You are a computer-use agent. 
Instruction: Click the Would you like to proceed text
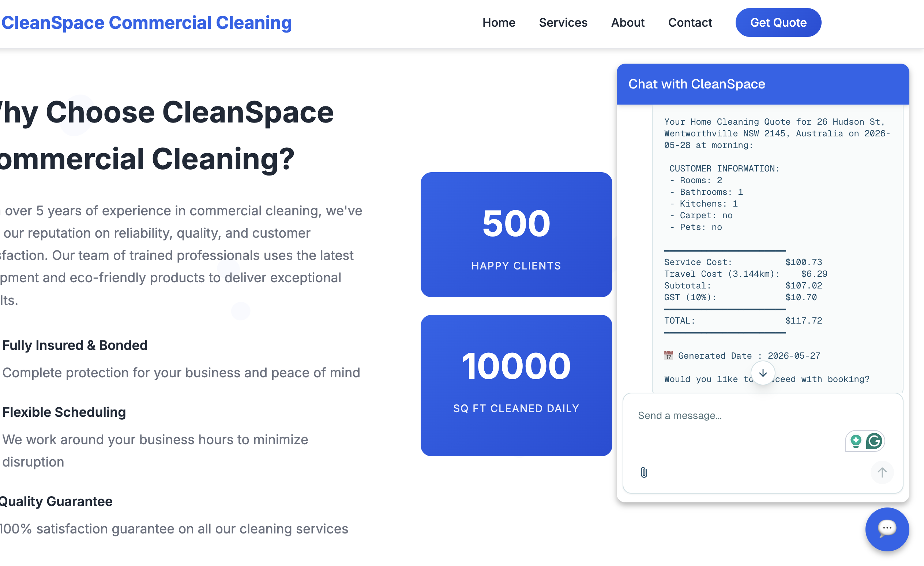pos(766,379)
